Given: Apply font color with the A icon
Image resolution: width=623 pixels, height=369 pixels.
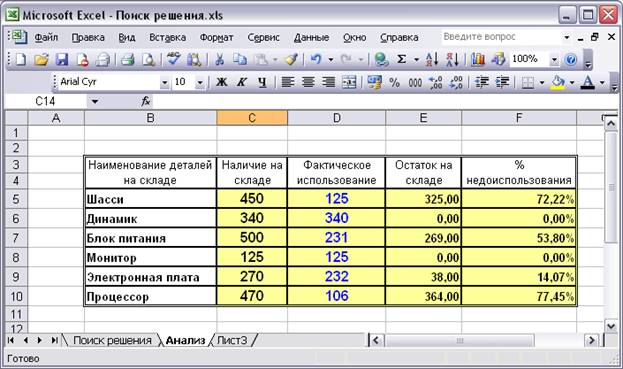Looking at the screenshot, I should [588, 82].
